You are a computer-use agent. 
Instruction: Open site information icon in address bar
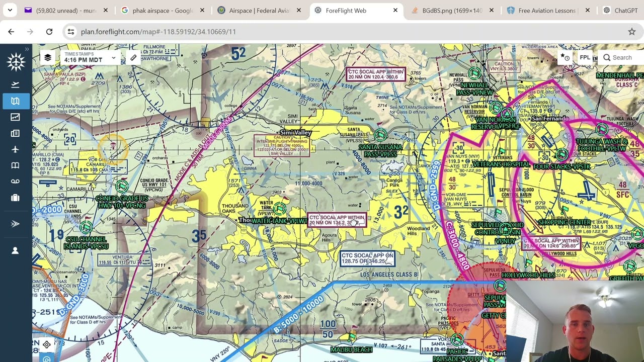[71, 32]
